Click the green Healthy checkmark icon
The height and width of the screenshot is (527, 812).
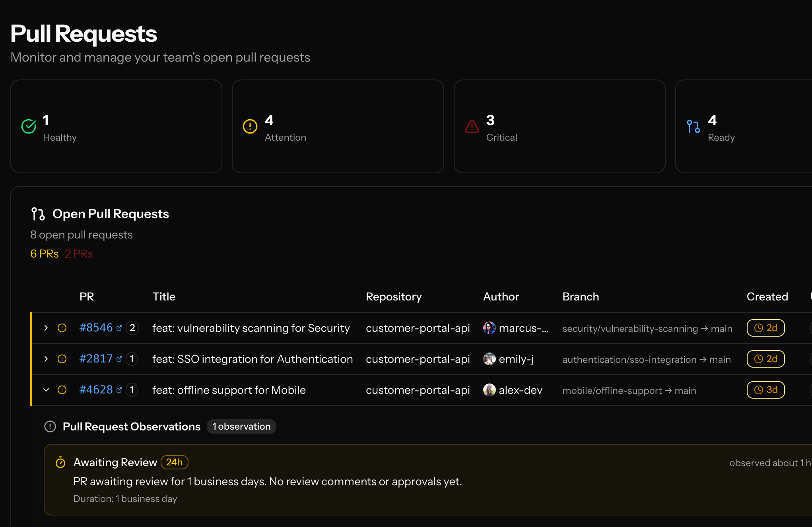[x=29, y=126]
